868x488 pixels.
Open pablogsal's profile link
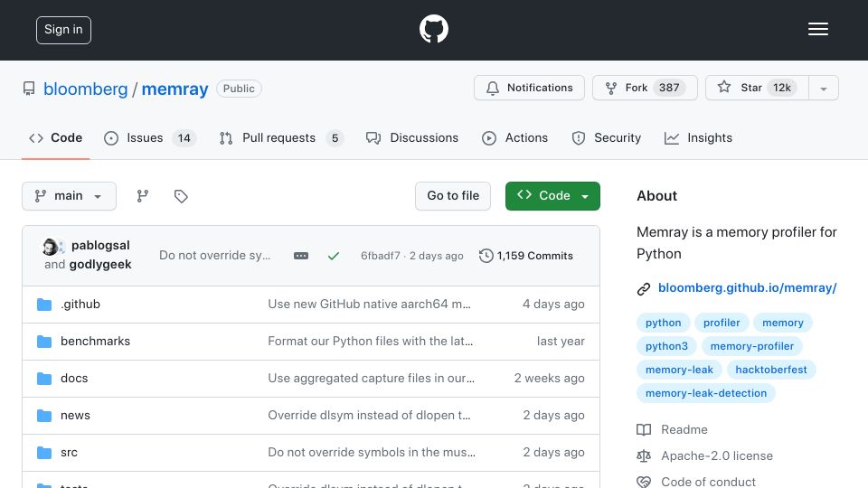(x=100, y=245)
